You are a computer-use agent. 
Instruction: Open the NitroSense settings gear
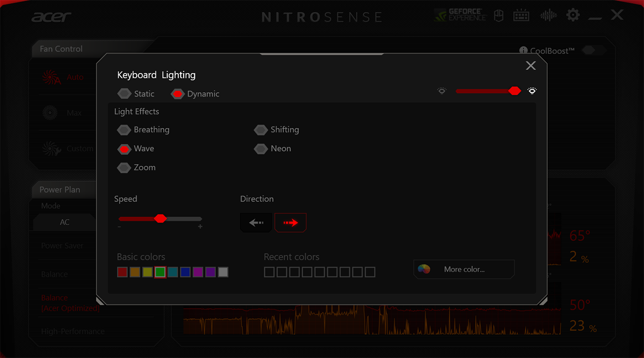(x=573, y=15)
